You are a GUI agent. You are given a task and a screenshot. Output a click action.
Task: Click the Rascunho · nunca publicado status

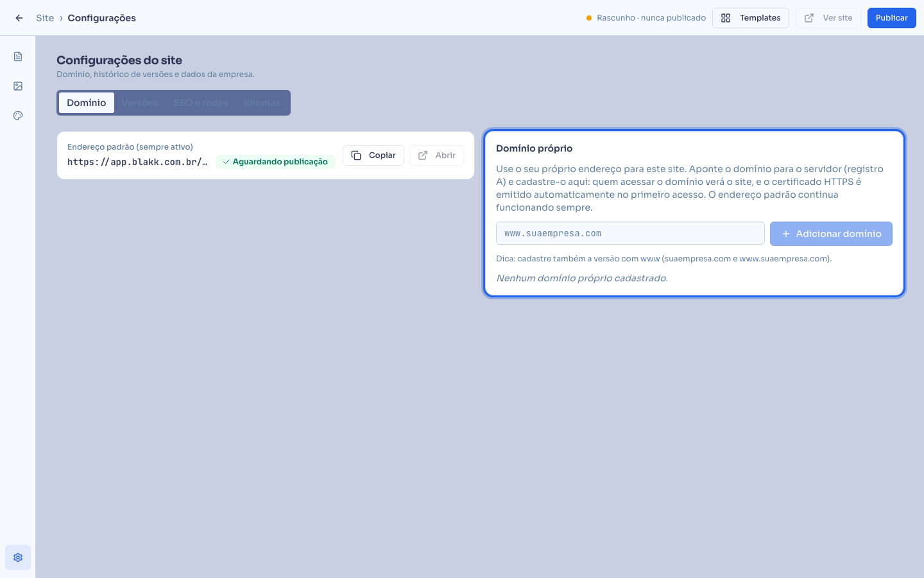point(646,18)
